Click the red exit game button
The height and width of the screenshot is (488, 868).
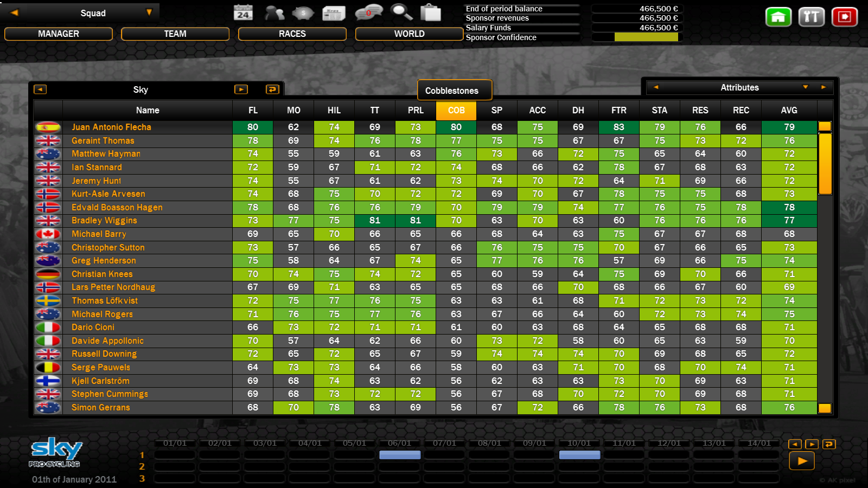(x=844, y=17)
